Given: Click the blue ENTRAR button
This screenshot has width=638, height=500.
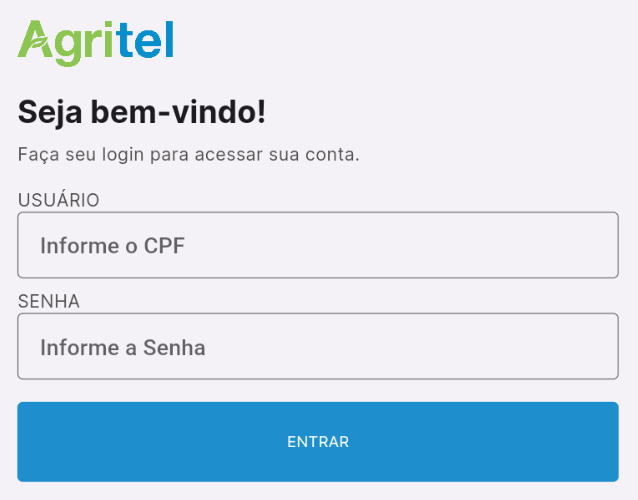Looking at the screenshot, I should point(318,442).
